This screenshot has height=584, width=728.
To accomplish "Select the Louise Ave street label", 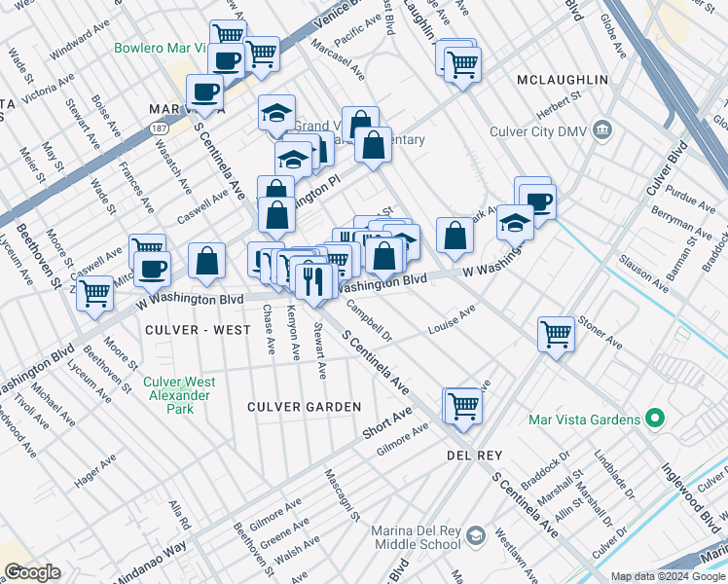I will (x=452, y=319).
